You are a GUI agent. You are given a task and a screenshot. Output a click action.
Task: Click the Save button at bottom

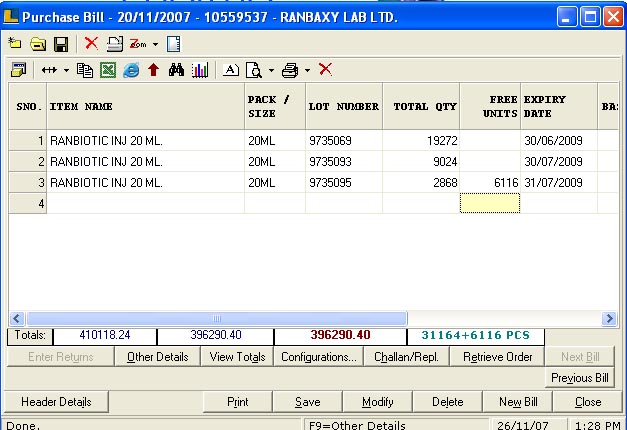pyautogui.click(x=308, y=402)
